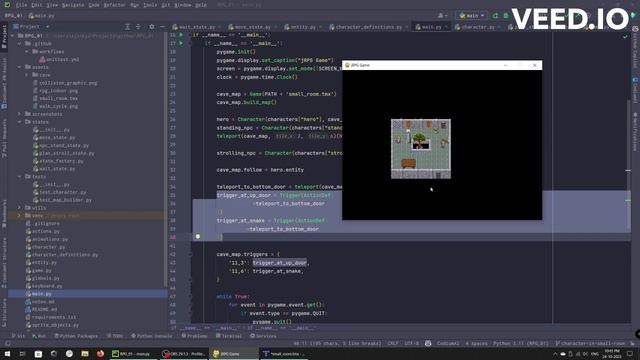640x360 pixels.
Task: Select keyboard.py in project tree
Action: tap(44, 286)
